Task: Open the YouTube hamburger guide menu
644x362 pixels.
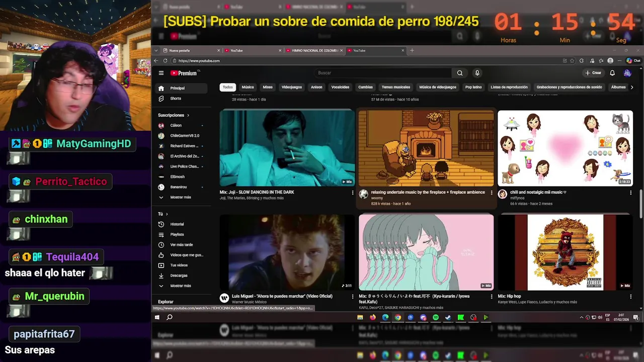Action: (161, 73)
